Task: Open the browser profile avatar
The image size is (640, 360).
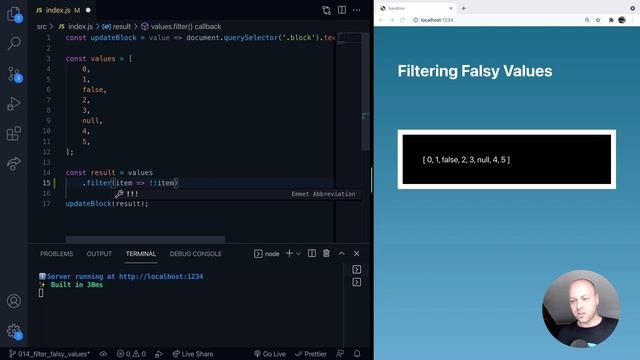Action: (x=622, y=20)
